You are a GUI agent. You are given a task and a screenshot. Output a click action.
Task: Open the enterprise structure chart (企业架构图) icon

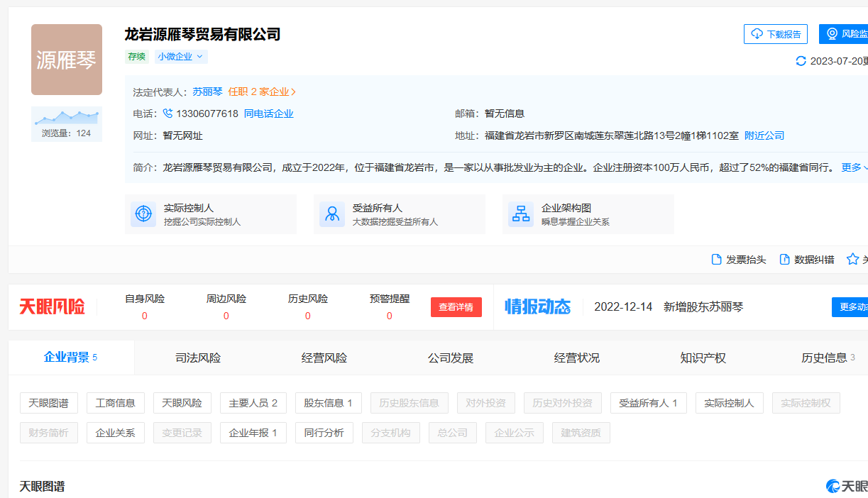(x=521, y=214)
